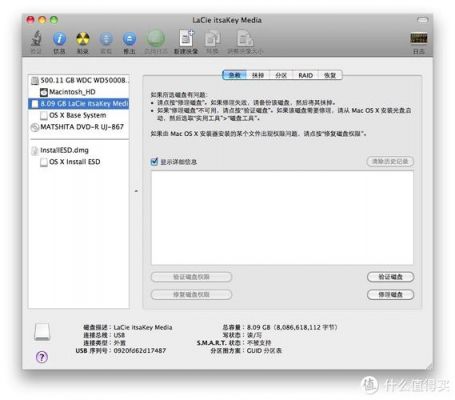This screenshot has width=455, height=400.
Task: Select the OS X Base System volume
Action: (x=79, y=115)
